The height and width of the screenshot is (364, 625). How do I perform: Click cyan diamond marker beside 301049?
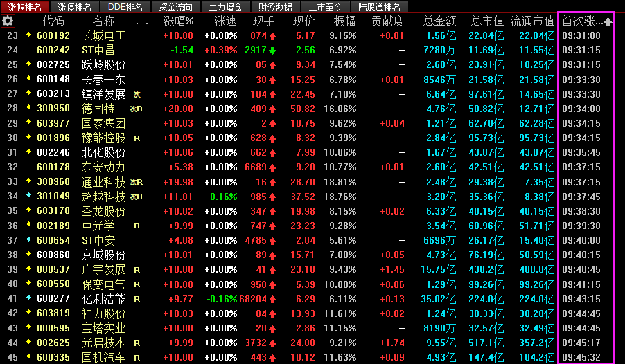tap(28, 196)
